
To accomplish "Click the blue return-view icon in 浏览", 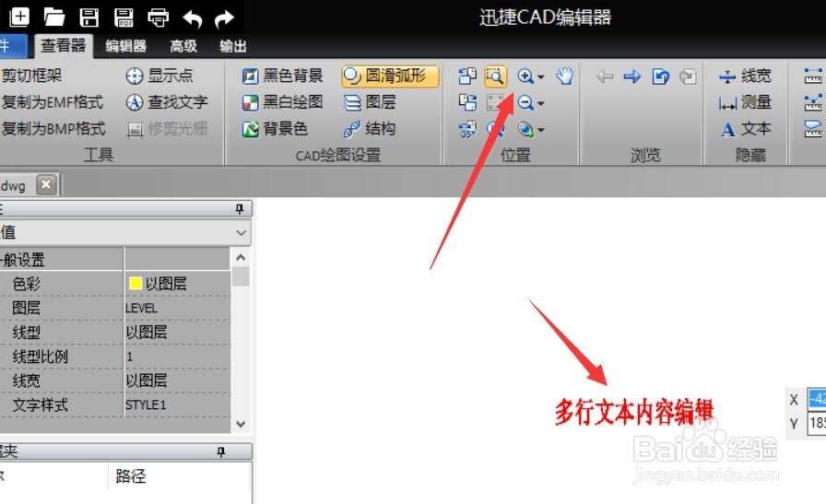I will (x=660, y=76).
